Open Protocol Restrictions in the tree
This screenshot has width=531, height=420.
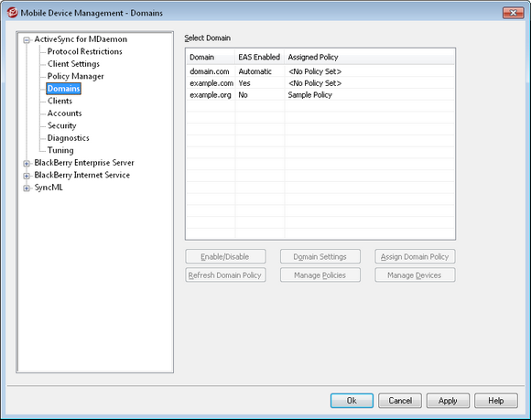coord(84,51)
